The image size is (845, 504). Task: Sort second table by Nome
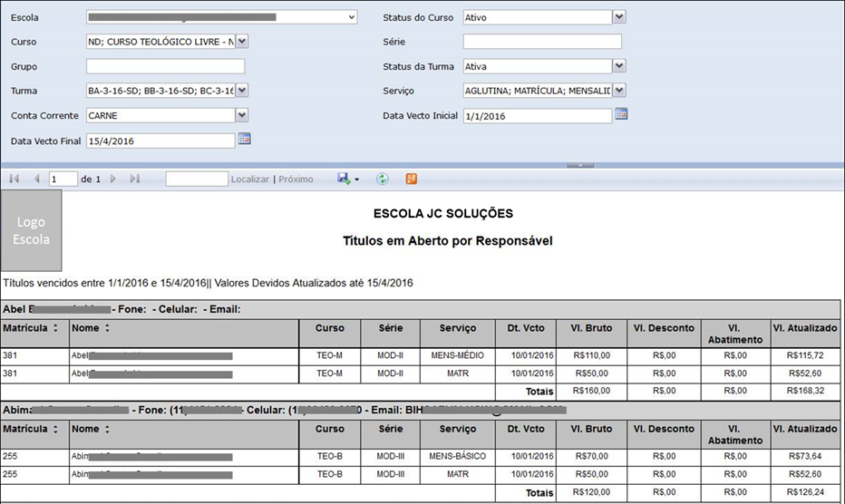pyautogui.click(x=107, y=429)
